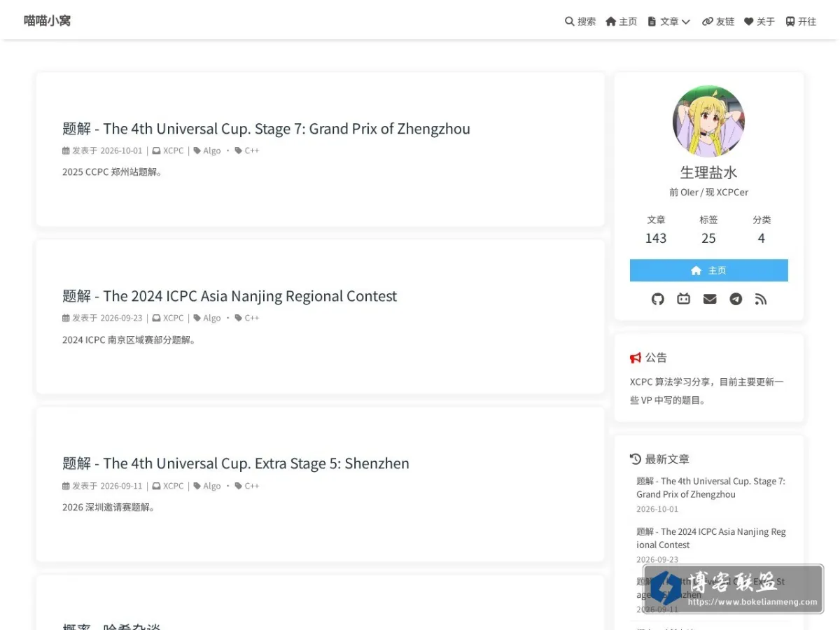
Task: Open the Extra Stage 5: Shenzhen post title
Action: (x=236, y=463)
